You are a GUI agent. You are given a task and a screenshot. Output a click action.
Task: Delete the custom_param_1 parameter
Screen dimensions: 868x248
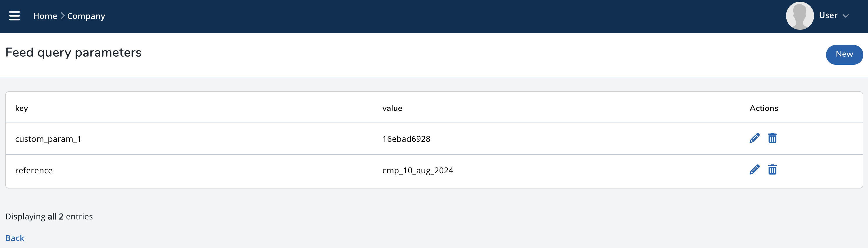772,138
